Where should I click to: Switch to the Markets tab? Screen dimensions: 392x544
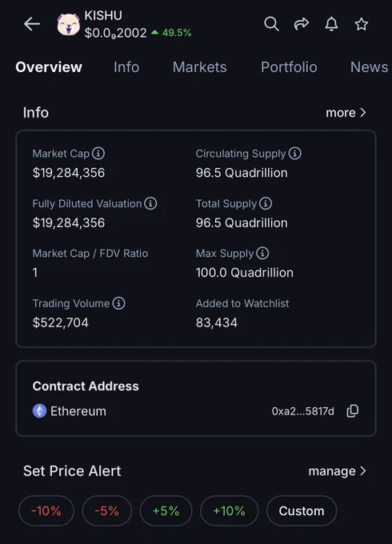click(x=199, y=67)
